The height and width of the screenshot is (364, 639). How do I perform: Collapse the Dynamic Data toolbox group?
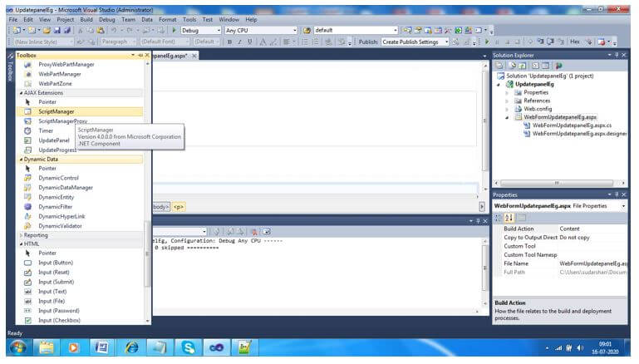tap(22, 160)
